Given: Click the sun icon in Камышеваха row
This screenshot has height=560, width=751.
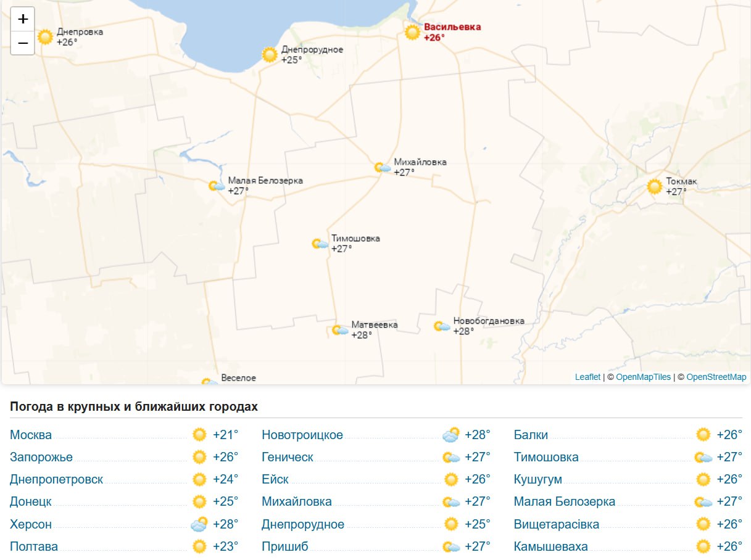Looking at the screenshot, I should click(x=703, y=546).
